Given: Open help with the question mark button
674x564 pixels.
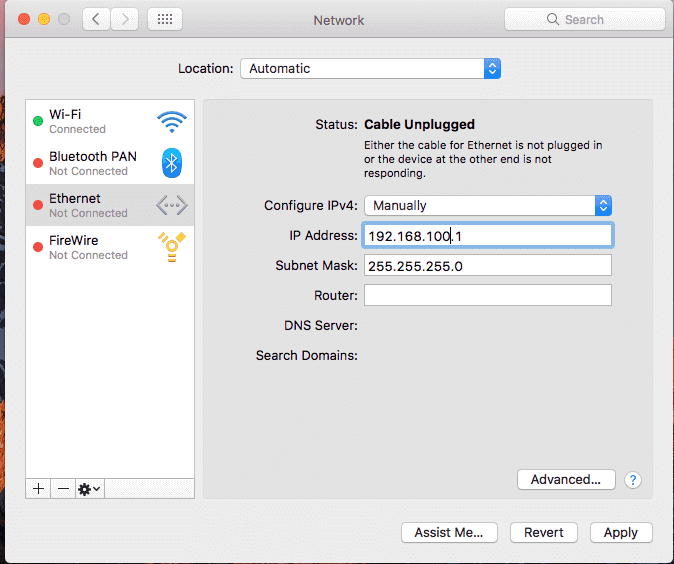Looking at the screenshot, I should pos(633,480).
